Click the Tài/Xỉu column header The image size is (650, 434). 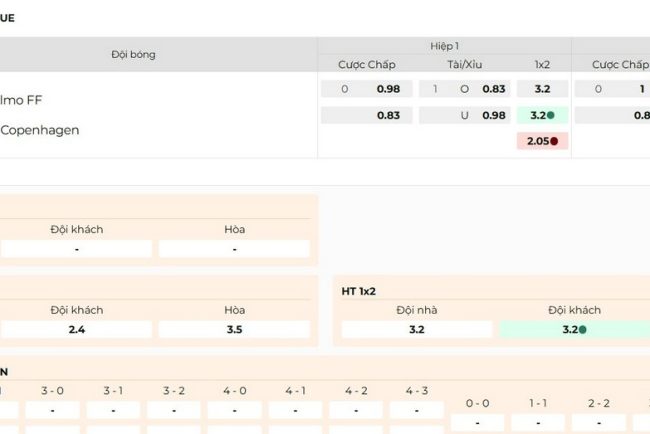[465, 64]
